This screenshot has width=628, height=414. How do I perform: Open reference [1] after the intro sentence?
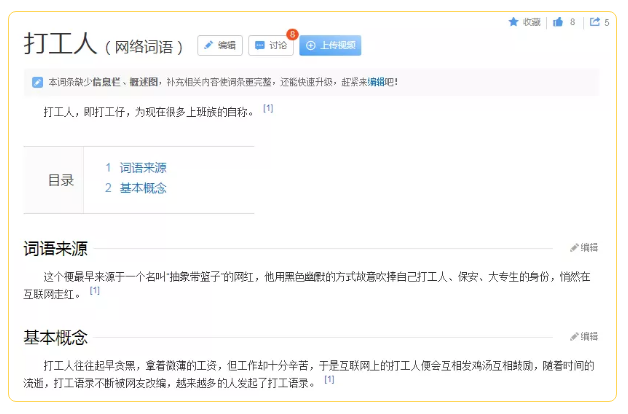268,108
